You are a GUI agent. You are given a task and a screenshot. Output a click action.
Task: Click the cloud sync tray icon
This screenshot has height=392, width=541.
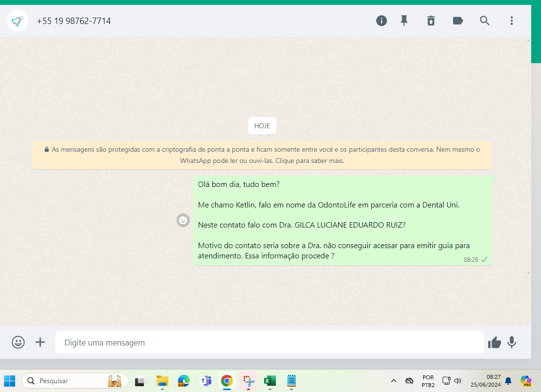[x=409, y=381]
